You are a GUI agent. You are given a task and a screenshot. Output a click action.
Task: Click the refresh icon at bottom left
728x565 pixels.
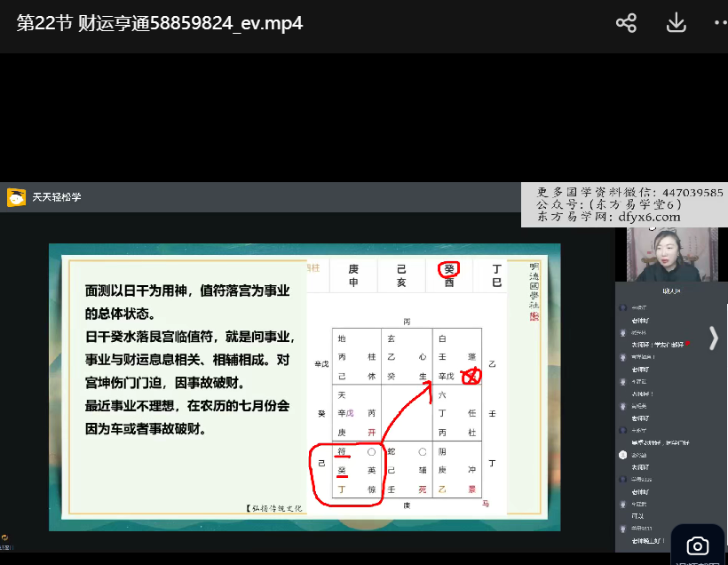click(5, 537)
